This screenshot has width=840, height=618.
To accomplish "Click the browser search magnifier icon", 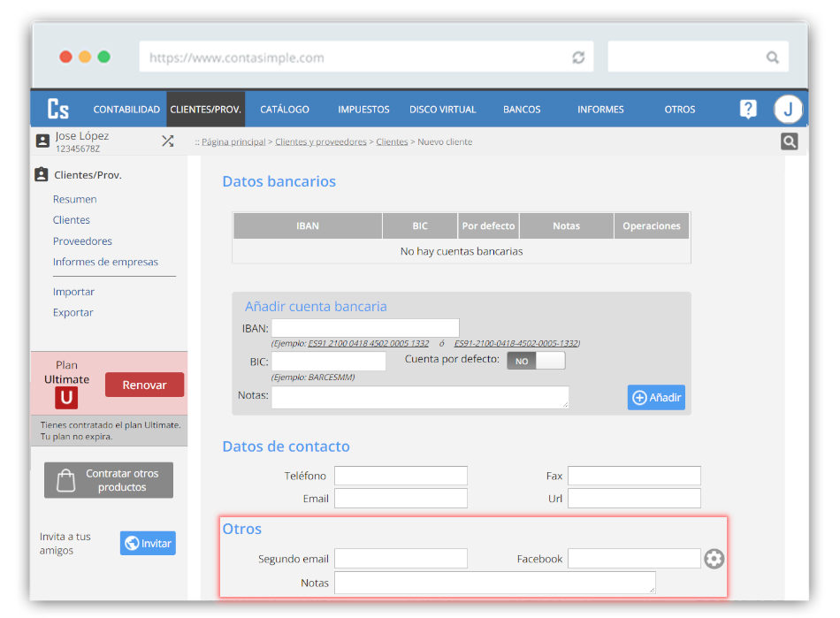I will pos(772,57).
